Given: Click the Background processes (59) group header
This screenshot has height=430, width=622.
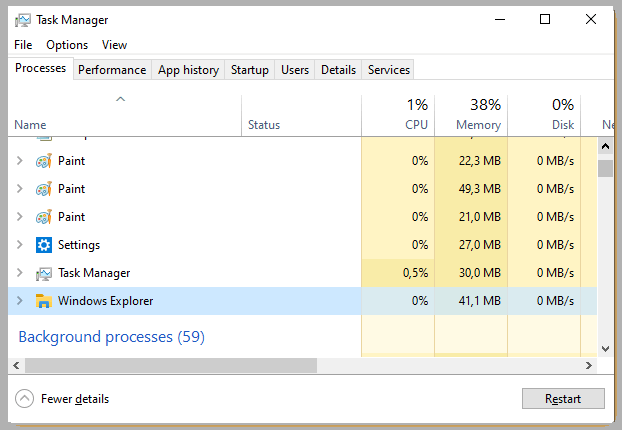Looking at the screenshot, I should pos(111,337).
